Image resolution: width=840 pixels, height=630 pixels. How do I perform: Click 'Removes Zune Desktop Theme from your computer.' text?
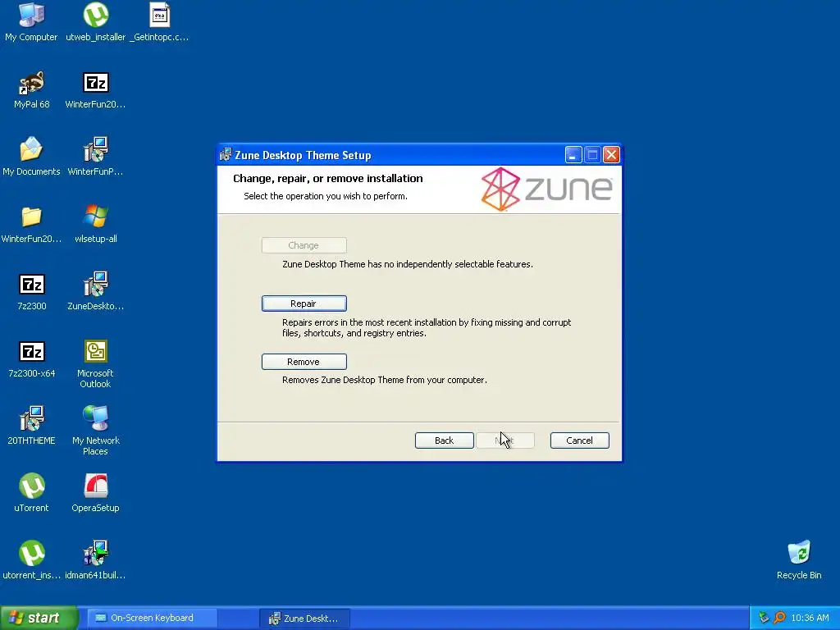click(x=385, y=380)
